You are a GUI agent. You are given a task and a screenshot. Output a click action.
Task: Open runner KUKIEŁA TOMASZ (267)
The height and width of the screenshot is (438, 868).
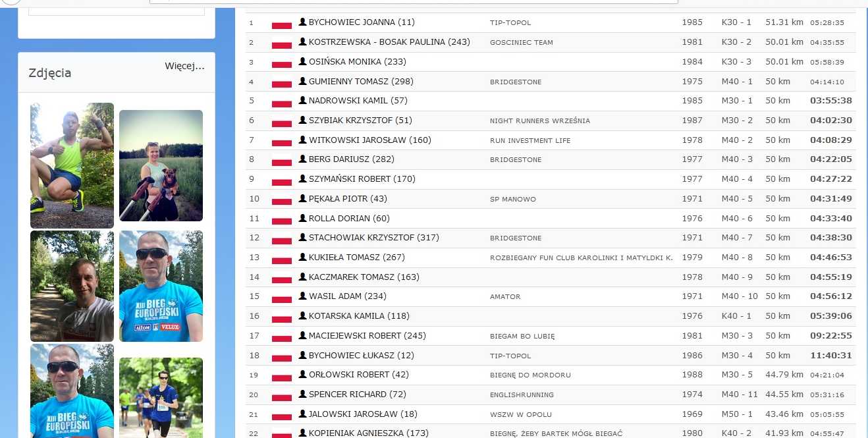click(357, 257)
